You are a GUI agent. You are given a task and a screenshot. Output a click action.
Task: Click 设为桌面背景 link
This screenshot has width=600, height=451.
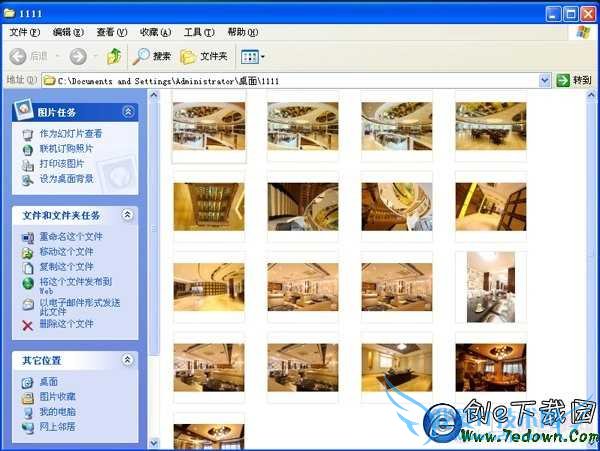tap(67, 179)
